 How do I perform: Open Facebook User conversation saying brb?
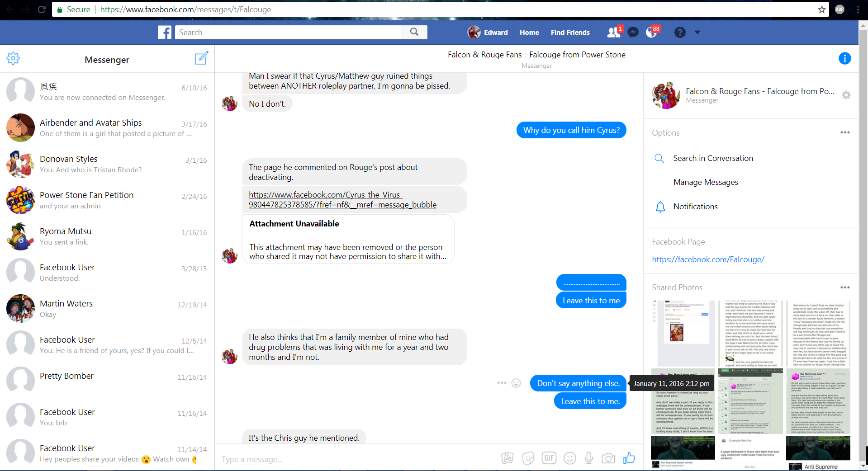107,417
